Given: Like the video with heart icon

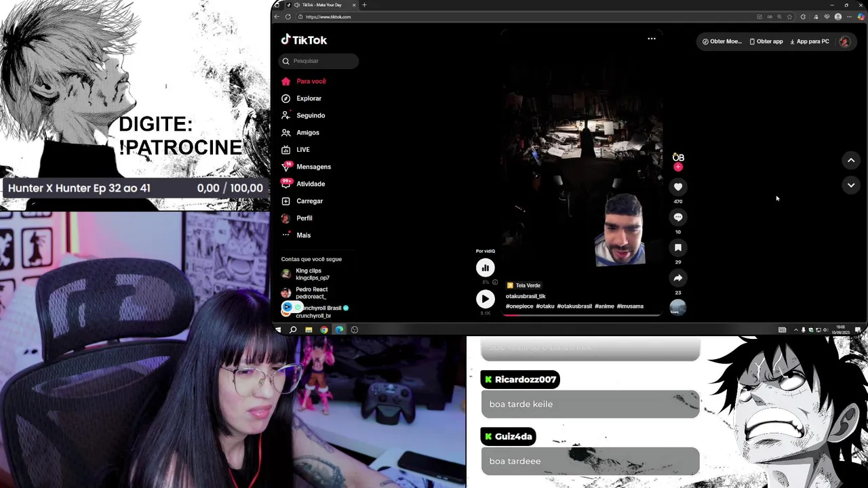Looking at the screenshot, I should (x=678, y=187).
